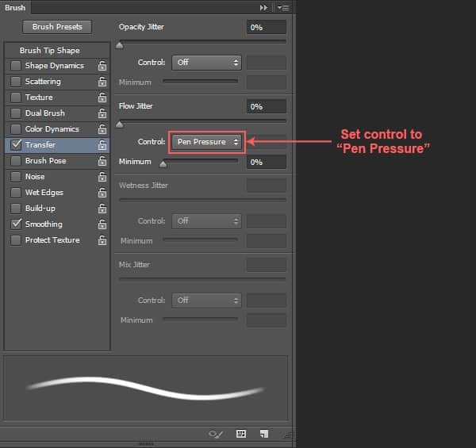Click the lock icon for Dual Brush

click(102, 113)
